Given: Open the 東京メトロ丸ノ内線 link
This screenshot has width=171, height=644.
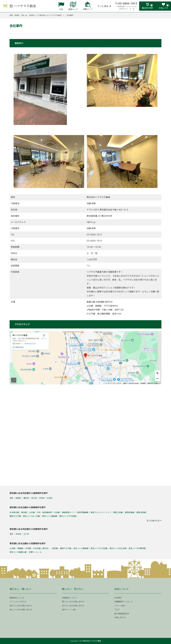Looking at the screenshot, I should 31,516.
